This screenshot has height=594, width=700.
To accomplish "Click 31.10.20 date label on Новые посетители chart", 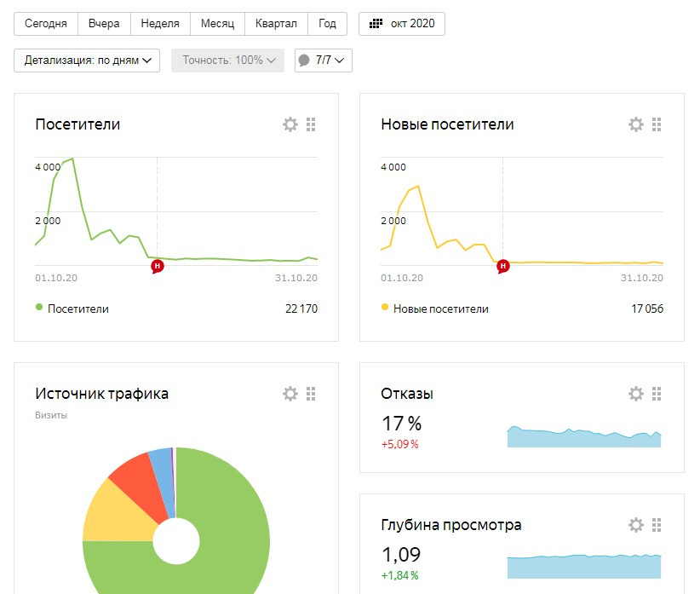I will click(x=642, y=278).
